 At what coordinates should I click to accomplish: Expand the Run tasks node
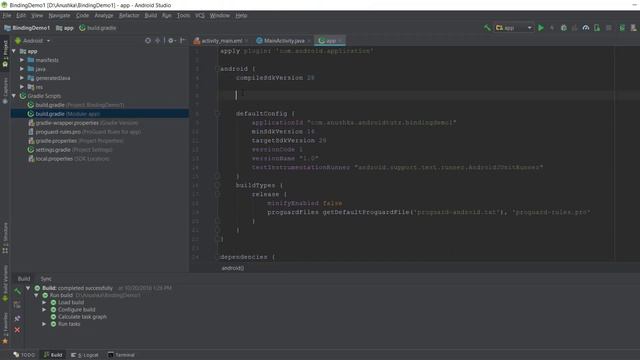coord(44,324)
